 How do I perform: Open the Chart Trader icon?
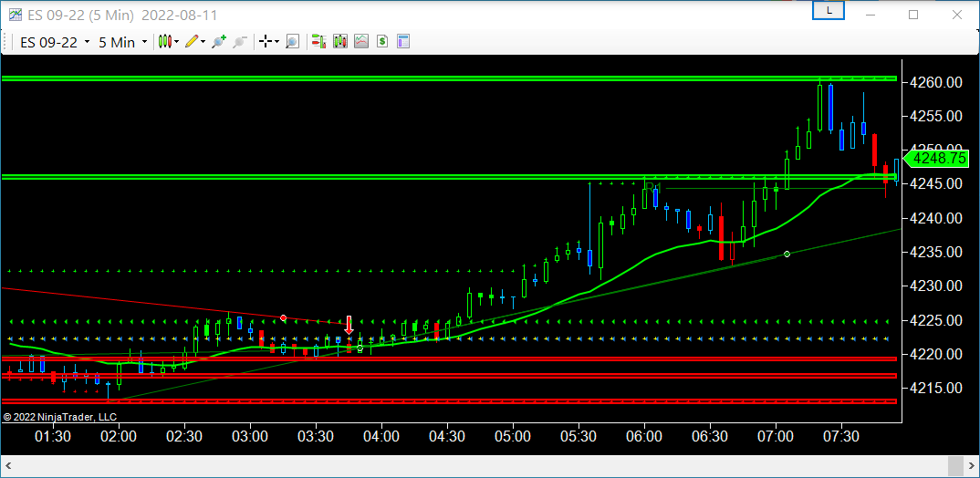point(318,42)
